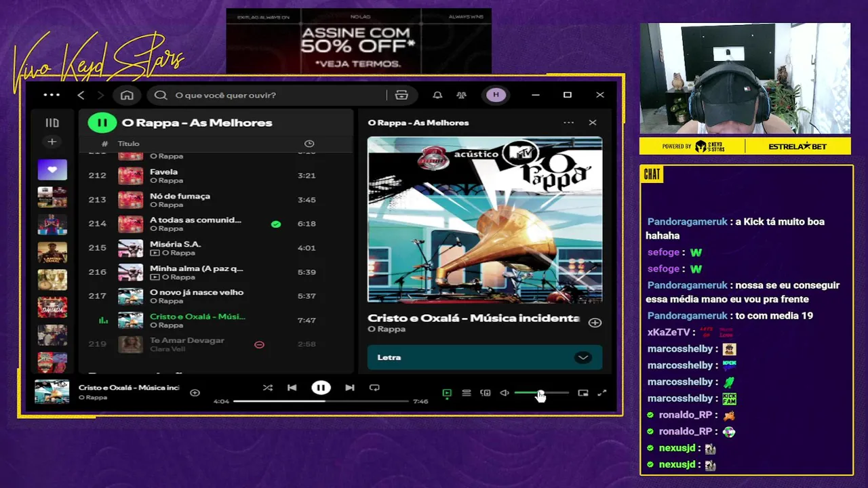Close the Now Playing side panel

pos(593,123)
